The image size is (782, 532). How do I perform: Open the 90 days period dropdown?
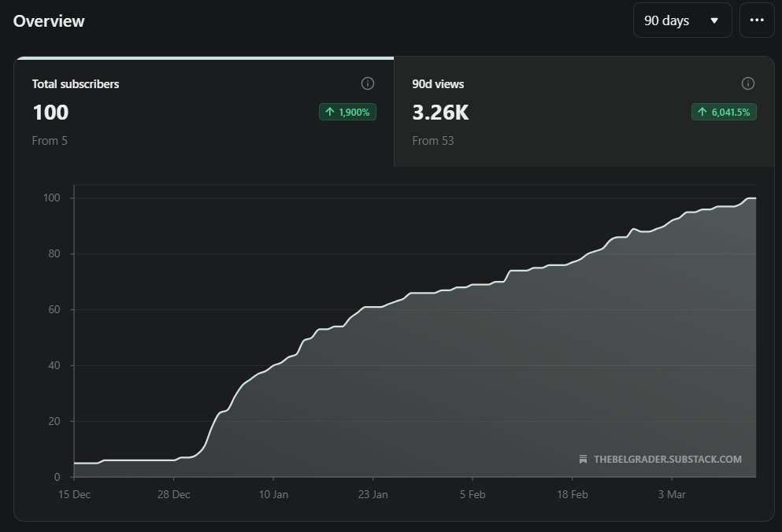(x=682, y=20)
